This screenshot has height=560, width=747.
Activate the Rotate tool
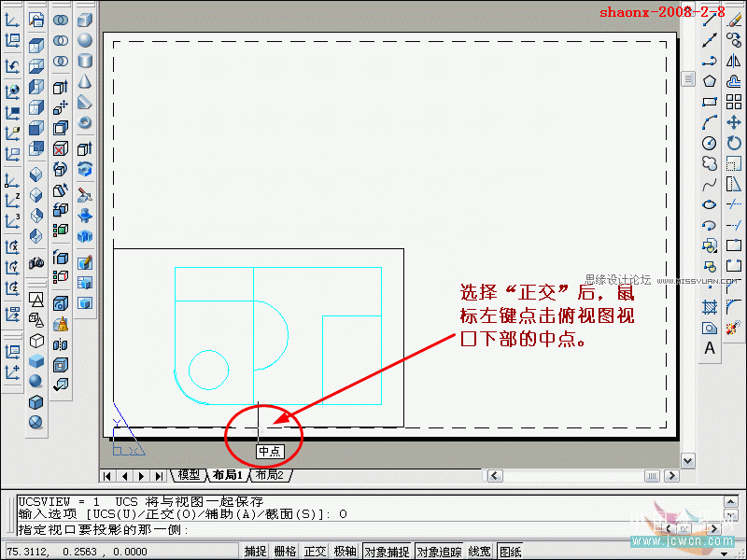click(734, 143)
